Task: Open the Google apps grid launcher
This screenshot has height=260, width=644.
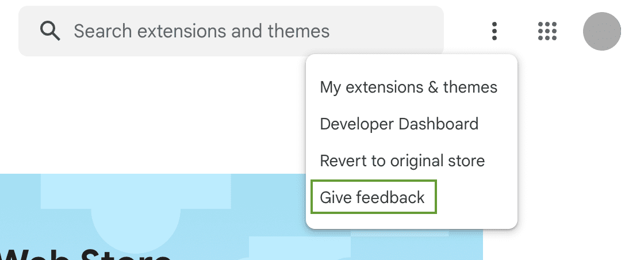Action: pos(547,31)
